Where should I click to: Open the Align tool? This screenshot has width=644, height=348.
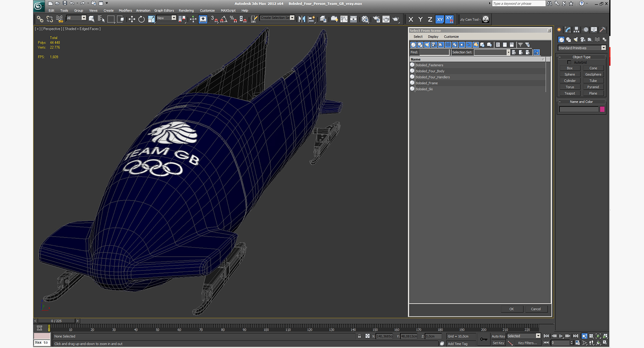312,19
